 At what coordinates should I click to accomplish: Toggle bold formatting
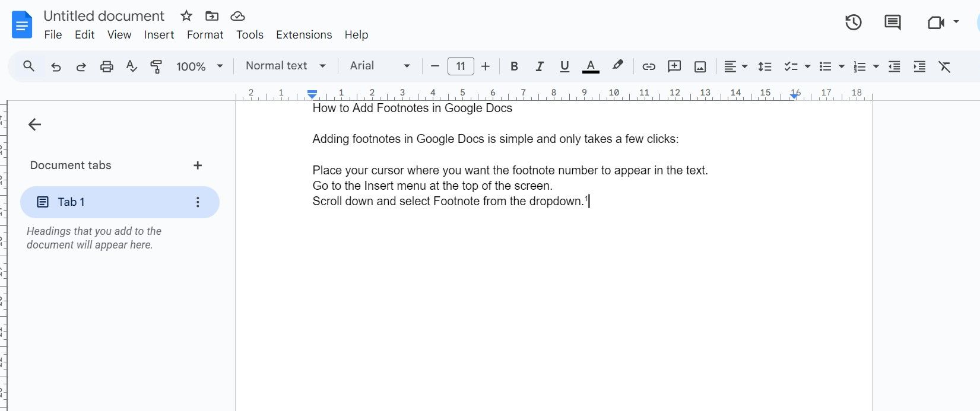click(x=514, y=66)
